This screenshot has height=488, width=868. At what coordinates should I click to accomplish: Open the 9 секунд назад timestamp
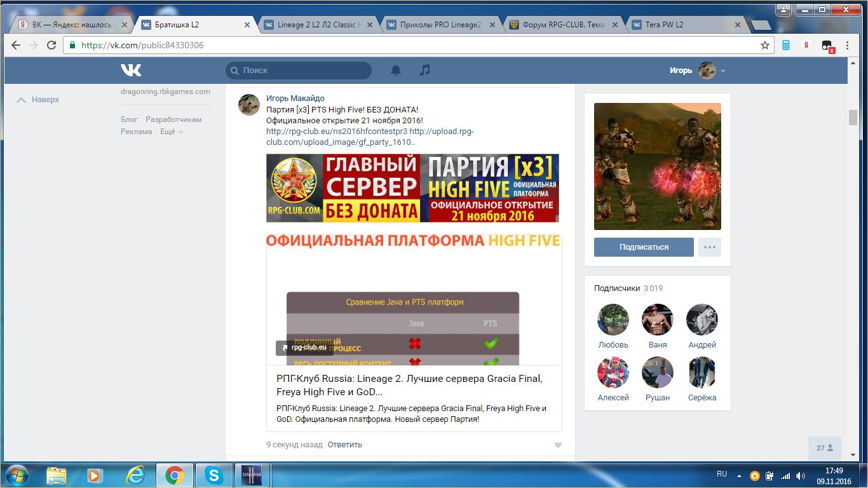(x=294, y=445)
